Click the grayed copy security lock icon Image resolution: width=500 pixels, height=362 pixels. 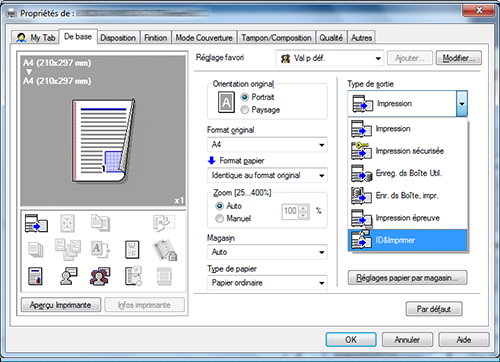[165, 250]
